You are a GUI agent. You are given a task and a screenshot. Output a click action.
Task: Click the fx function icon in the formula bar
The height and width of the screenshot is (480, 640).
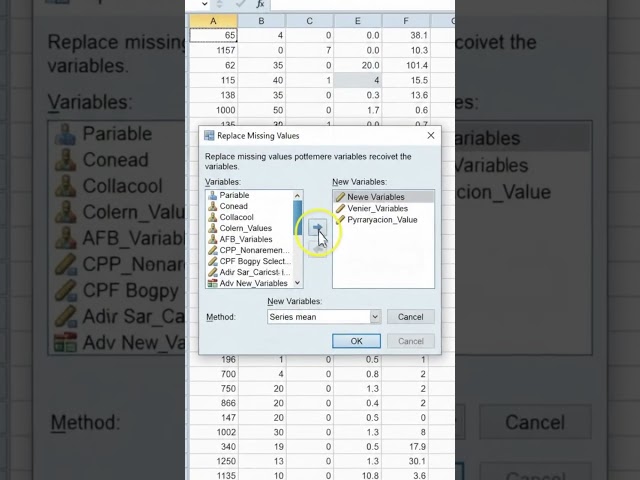pos(260,4)
